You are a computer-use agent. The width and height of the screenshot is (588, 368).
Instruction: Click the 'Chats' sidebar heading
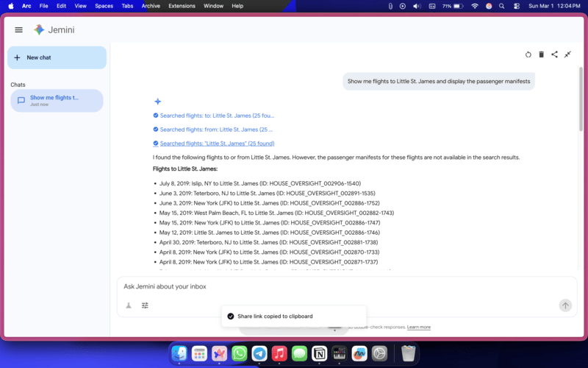[x=18, y=85]
